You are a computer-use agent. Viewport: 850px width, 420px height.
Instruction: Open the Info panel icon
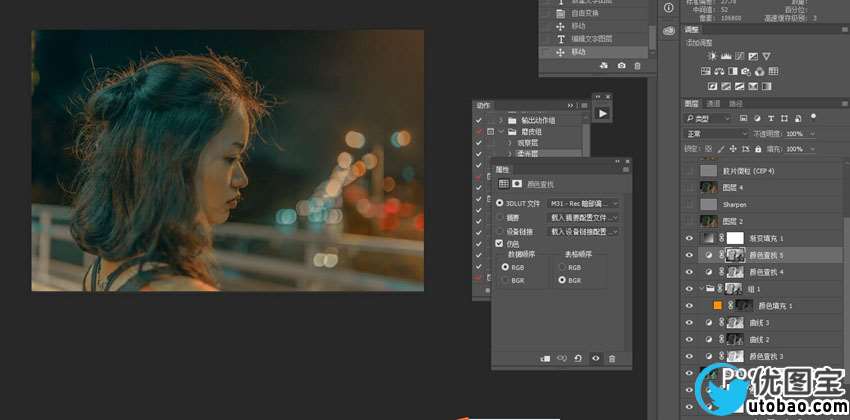click(668, 8)
